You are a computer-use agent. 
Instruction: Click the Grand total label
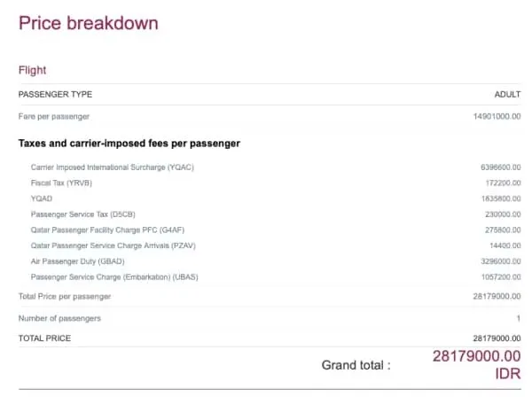coord(356,364)
